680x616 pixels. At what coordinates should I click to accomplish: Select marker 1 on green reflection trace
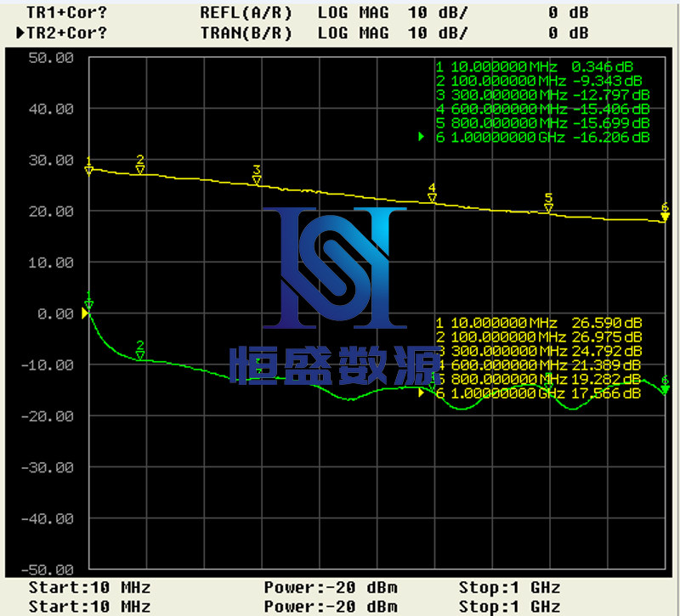(x=89, y=301)
